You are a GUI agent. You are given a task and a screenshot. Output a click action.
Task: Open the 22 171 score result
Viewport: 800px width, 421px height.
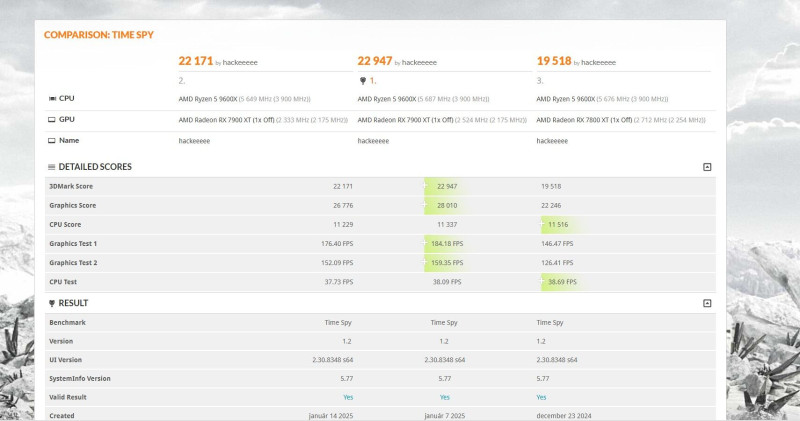pos(195,61)
